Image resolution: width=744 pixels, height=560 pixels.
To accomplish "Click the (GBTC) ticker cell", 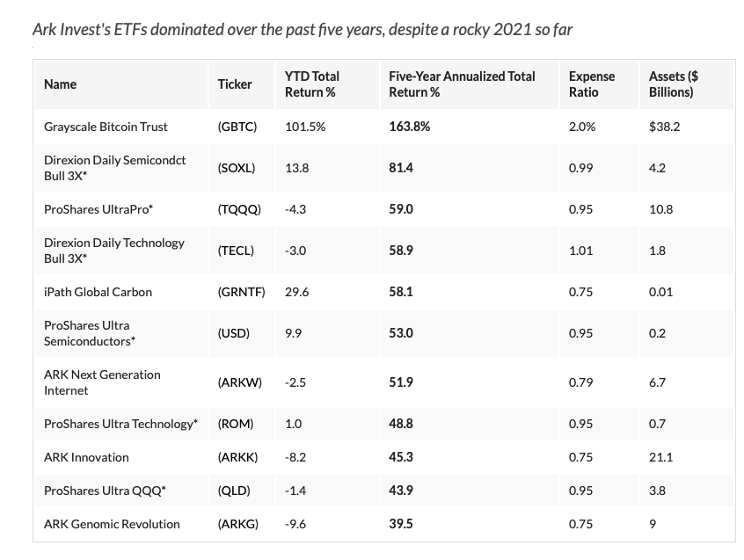I will (x=237, y=127).
